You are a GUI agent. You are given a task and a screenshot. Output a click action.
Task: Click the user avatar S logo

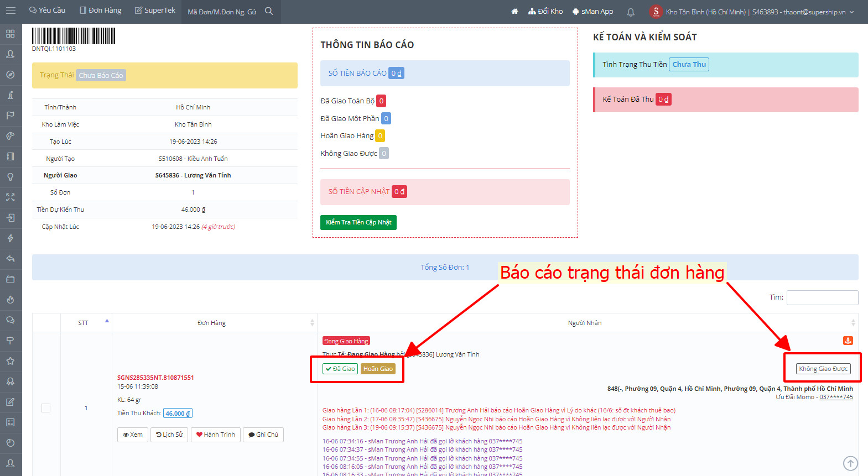click(x=656, y=11)
